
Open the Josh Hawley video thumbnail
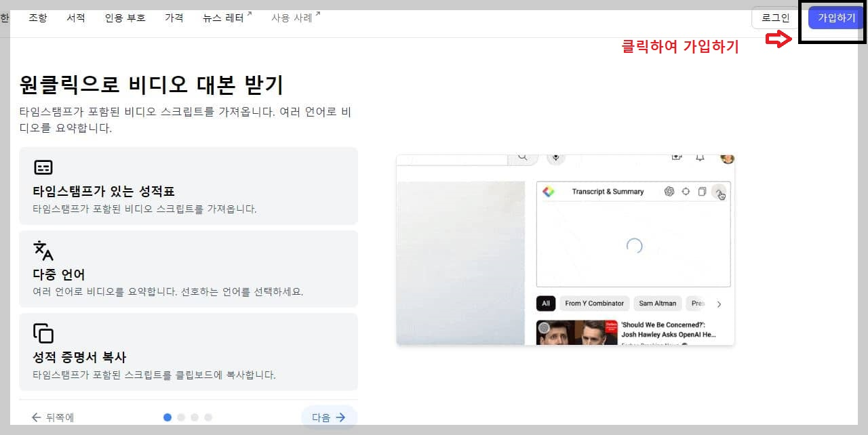pyautogui.click(x=576, y=332)
